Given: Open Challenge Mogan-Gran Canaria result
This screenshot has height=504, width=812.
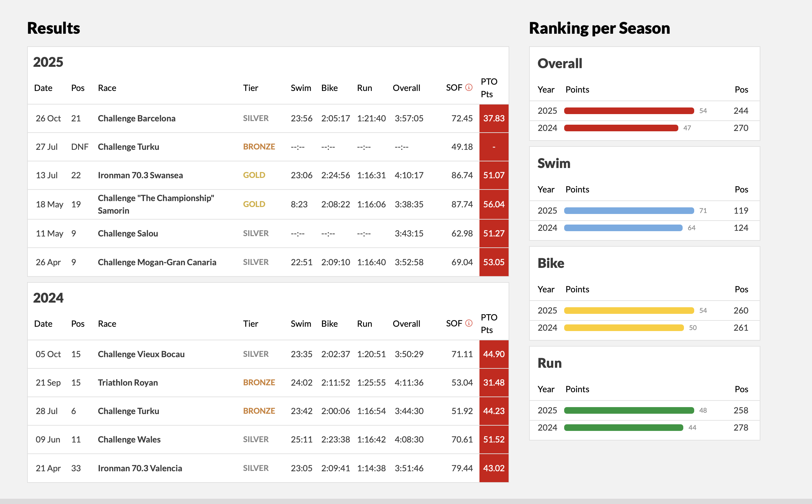Looking at the screenshot, I should 157,262.
